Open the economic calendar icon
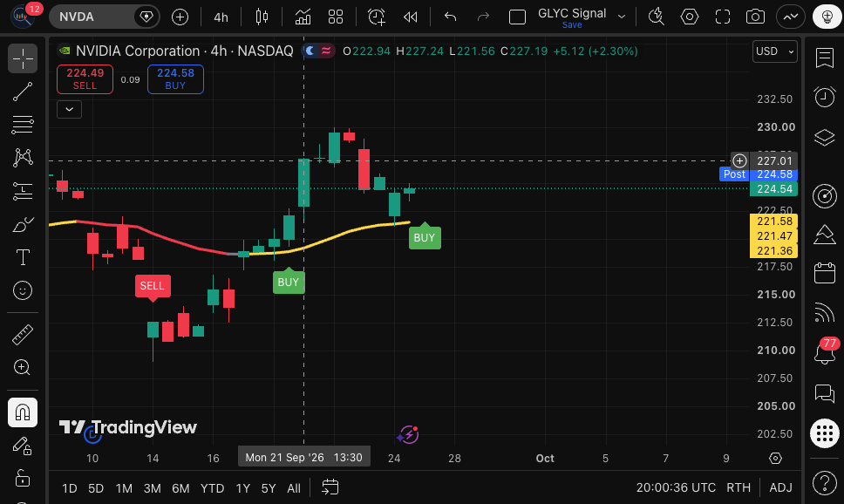Viewport: 844px width, 504px height. tap(825, 273)
